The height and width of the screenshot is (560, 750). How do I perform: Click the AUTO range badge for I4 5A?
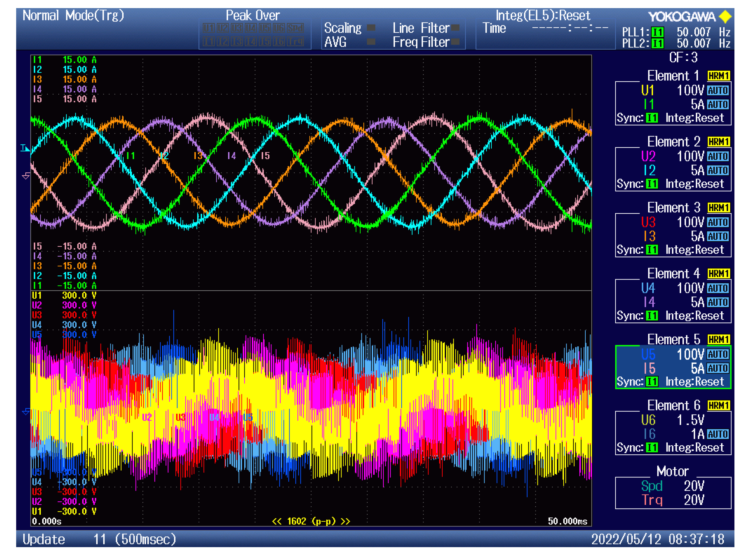(717, 302)
